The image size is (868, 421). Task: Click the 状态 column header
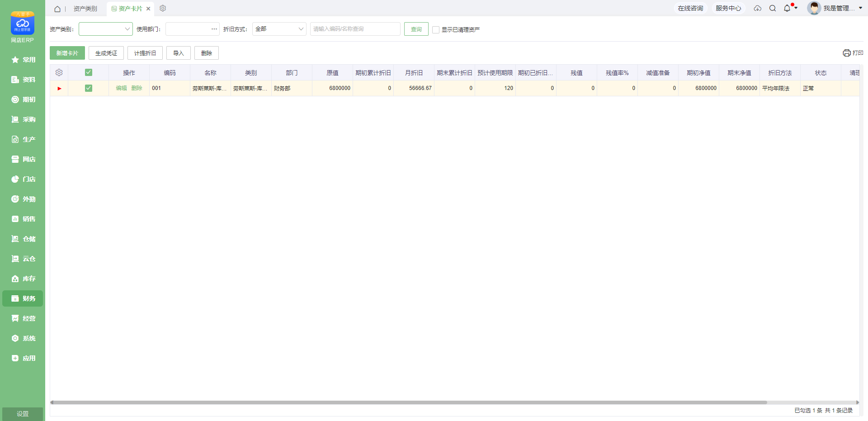click(821, 73)
